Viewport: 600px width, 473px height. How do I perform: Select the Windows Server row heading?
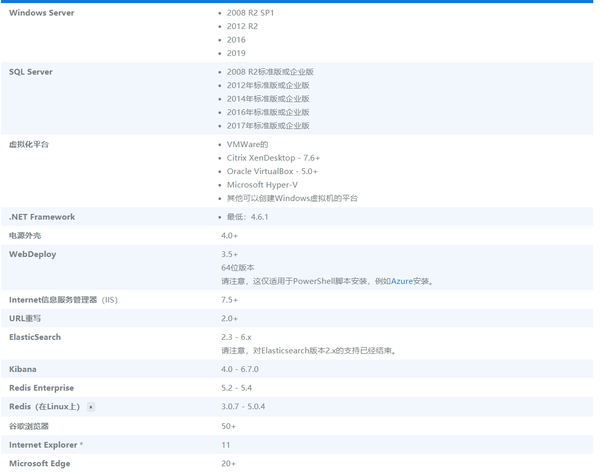tap(42, 13)
